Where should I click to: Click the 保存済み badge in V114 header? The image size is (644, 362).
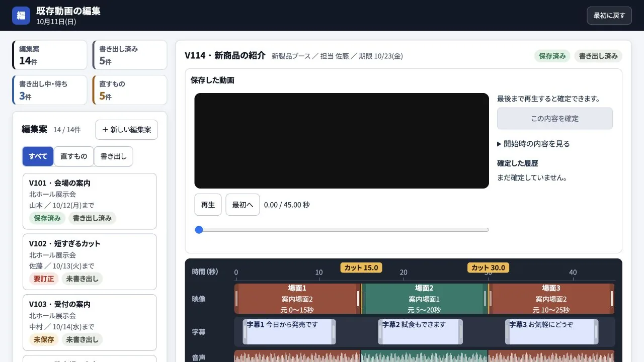click(552, 56)
